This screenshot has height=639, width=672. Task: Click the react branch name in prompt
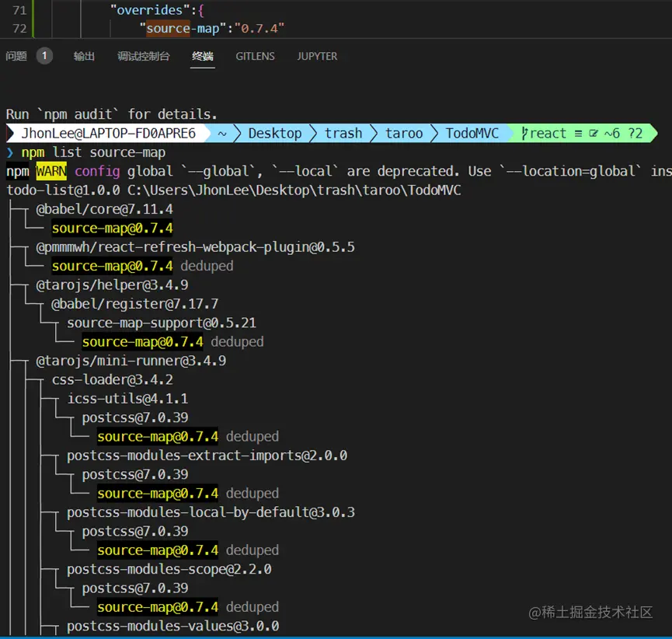pos(548,134)
